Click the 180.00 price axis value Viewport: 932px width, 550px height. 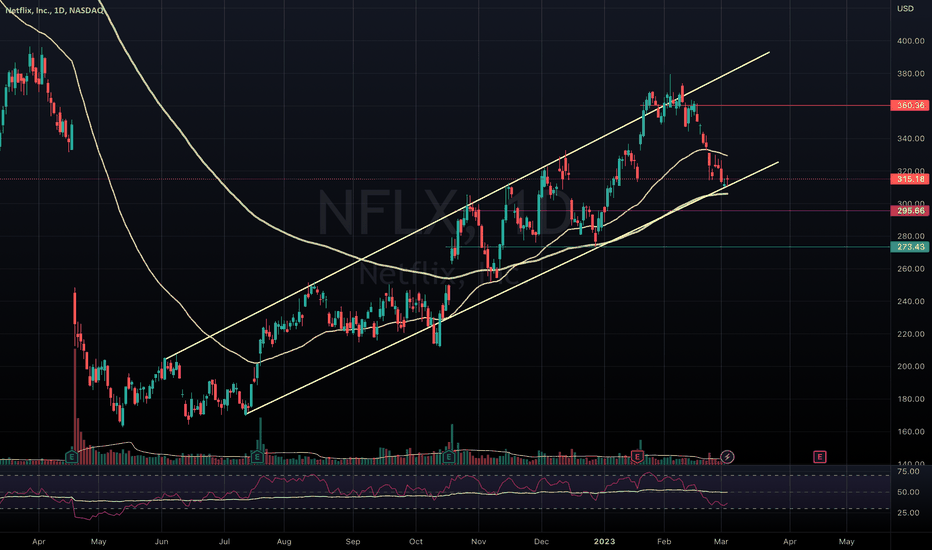911,399
